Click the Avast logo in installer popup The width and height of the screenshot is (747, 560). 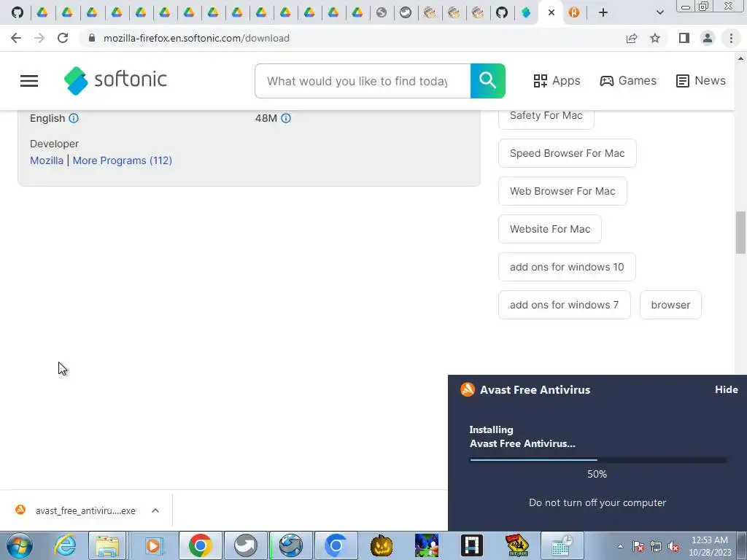pos(468,389)
